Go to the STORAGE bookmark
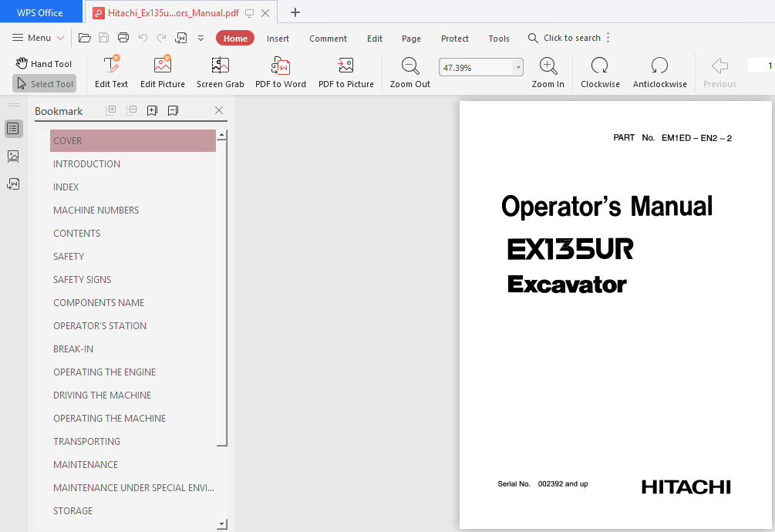 click(x=72, y=511)
